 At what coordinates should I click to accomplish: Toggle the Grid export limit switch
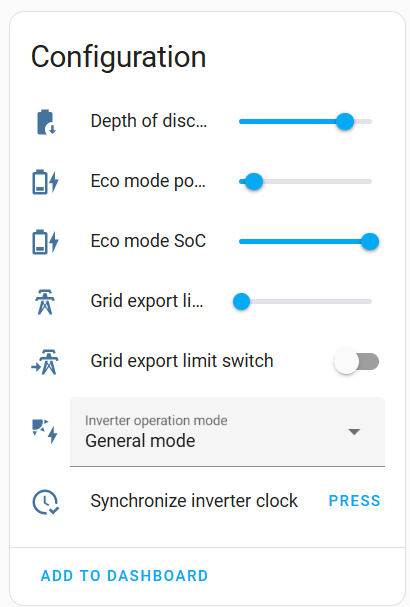(357, 362)
